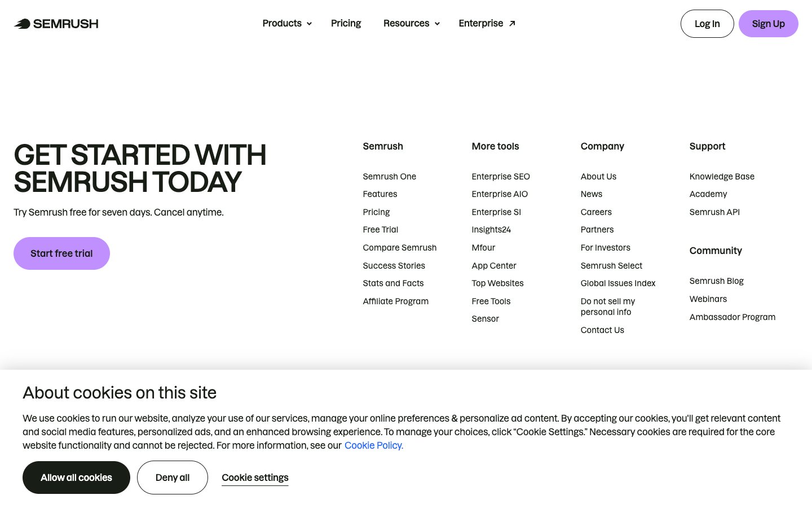Click Do not sell my personal info
Screen dimensions: 812x508
[x=607, y=306]
